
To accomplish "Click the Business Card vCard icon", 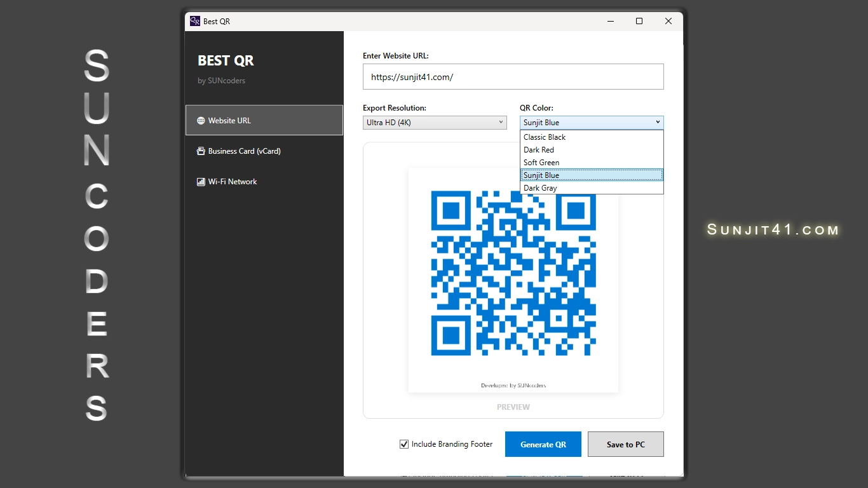I will [201, 151].
